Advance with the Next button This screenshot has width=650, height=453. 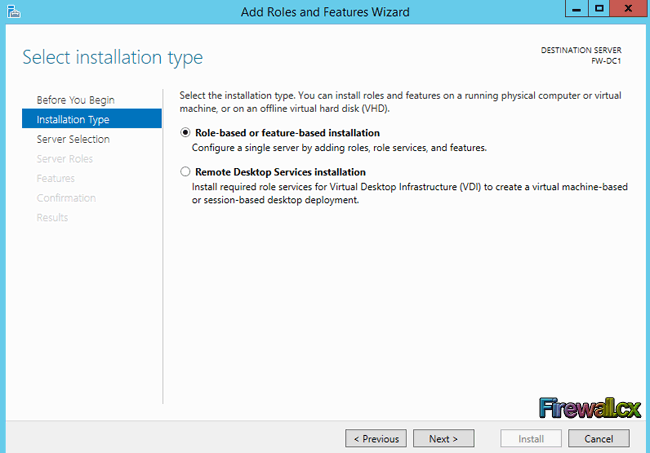[444, 438]
